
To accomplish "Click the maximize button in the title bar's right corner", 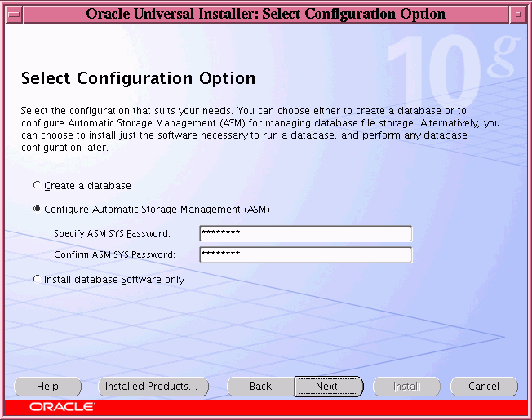I will coord(518,15).
